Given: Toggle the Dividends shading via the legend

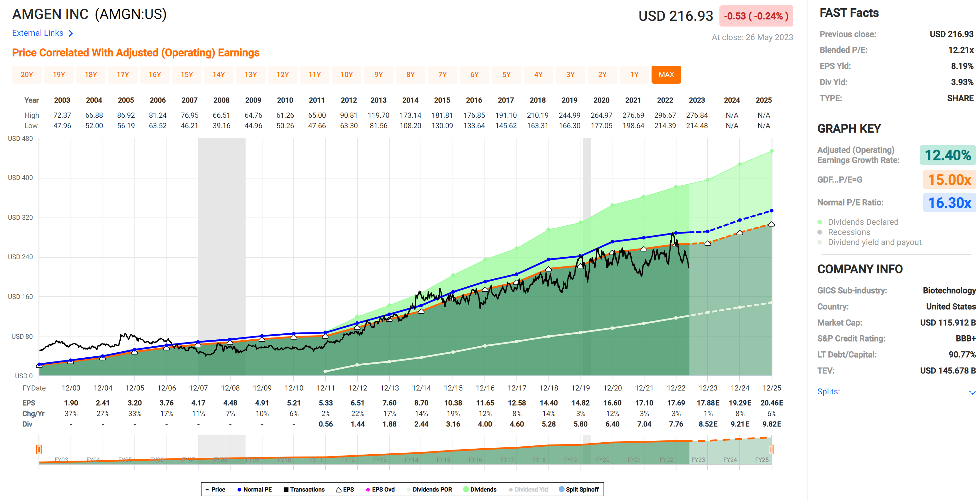Looking at the screenshot, I should coord(466,490).
